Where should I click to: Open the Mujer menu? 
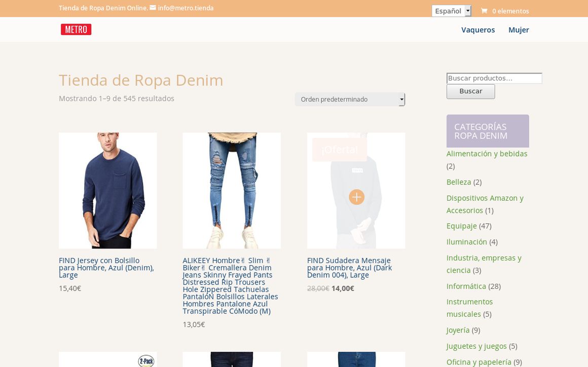tap(519, 29)
